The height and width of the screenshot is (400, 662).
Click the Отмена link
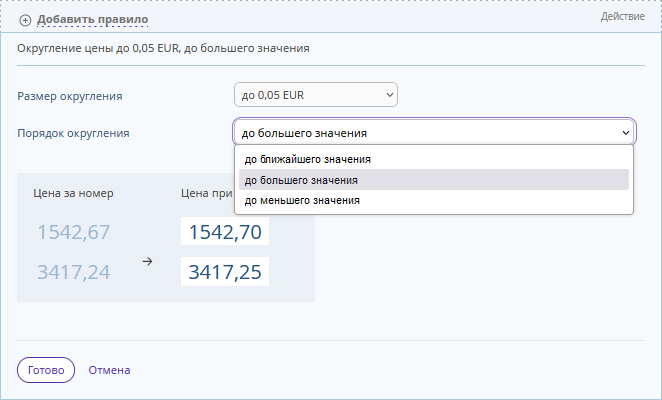click(109, 370)
